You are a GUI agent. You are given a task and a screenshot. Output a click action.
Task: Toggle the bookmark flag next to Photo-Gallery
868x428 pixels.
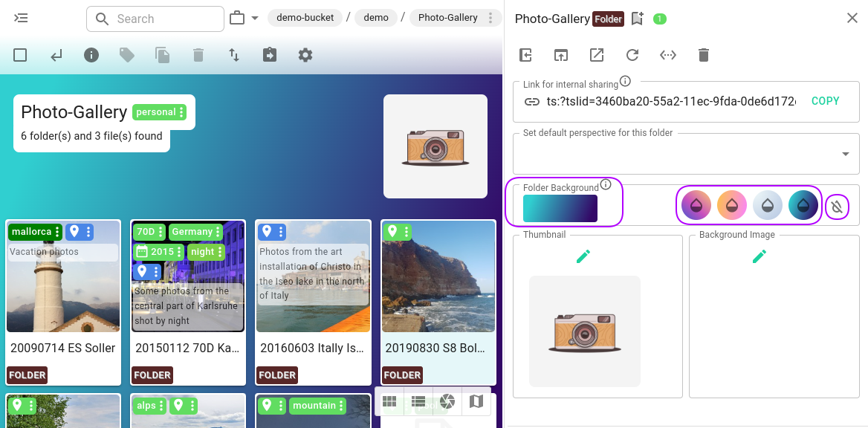(637, 19)
